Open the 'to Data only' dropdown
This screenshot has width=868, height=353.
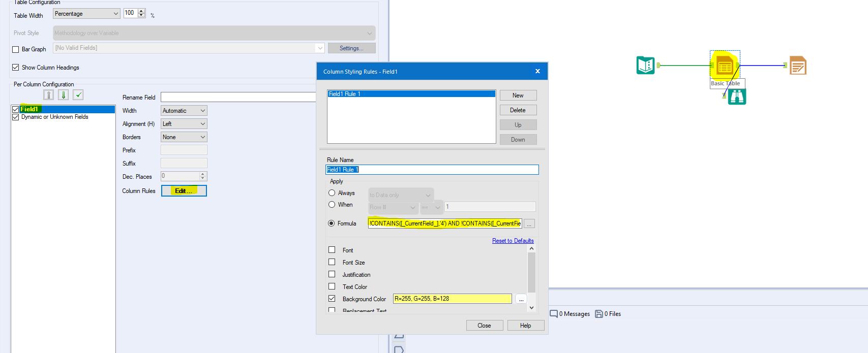pyautogui.click(x=401, y=195)
